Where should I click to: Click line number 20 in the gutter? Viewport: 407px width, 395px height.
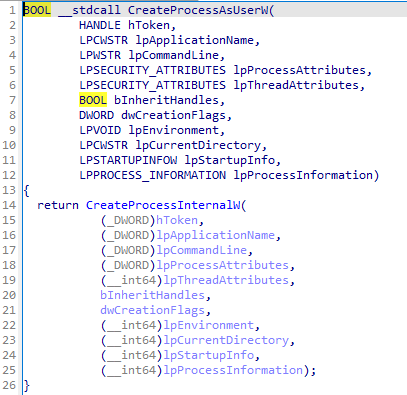(x=9, y=295)
